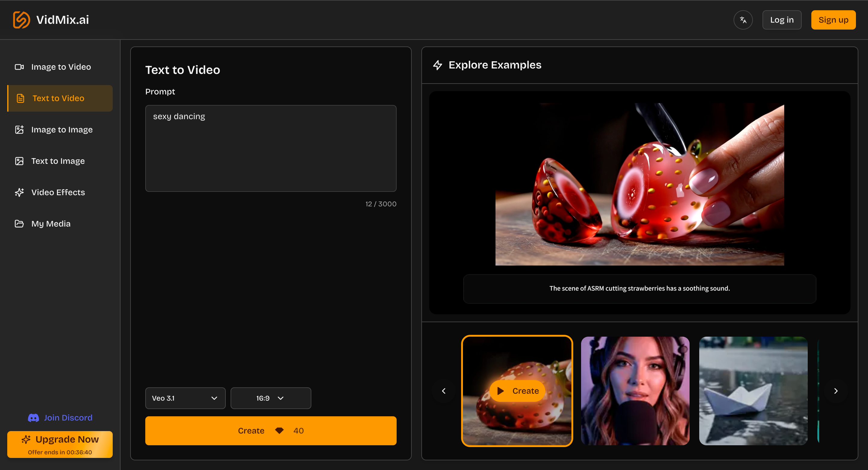Click the Explore Examples lightning bolt icon
The width and height of the screenshot is (868, 470).
point(437,65)
